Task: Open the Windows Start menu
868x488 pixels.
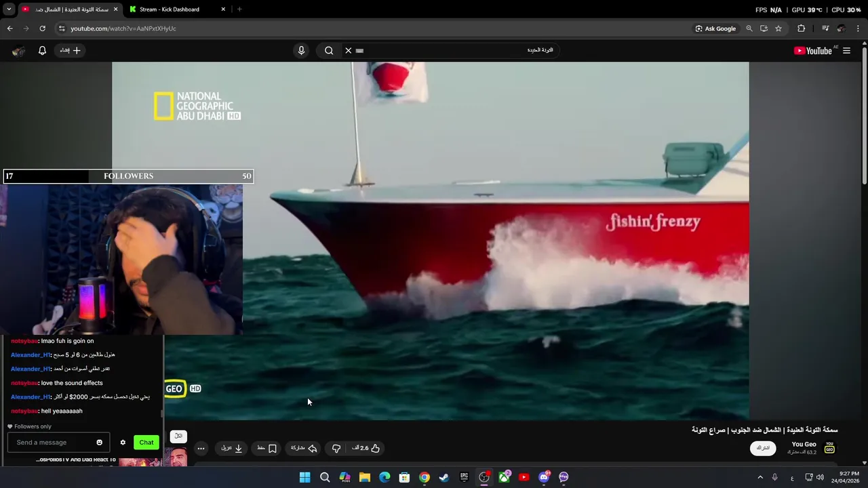Action: coord(304,477)
